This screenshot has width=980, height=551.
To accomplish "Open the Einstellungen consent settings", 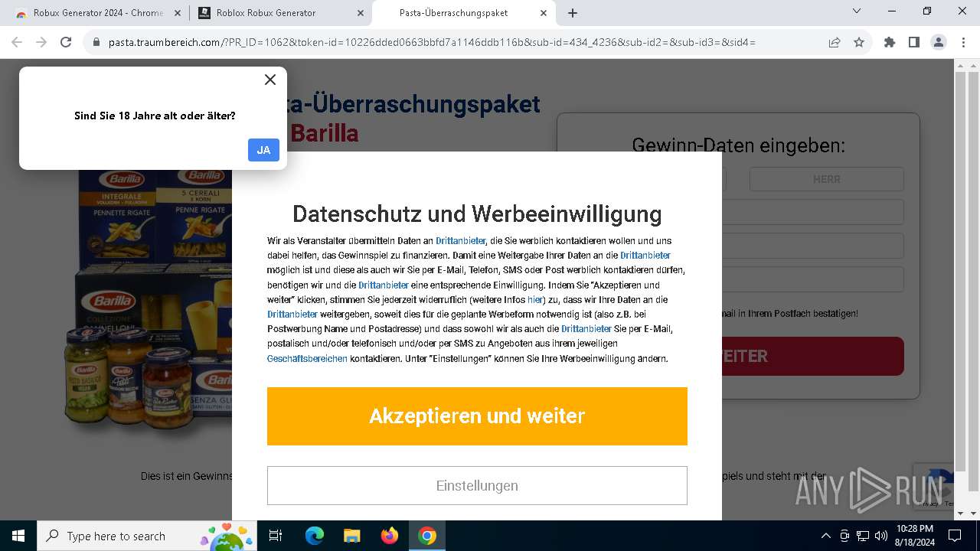I will (477, 486).
